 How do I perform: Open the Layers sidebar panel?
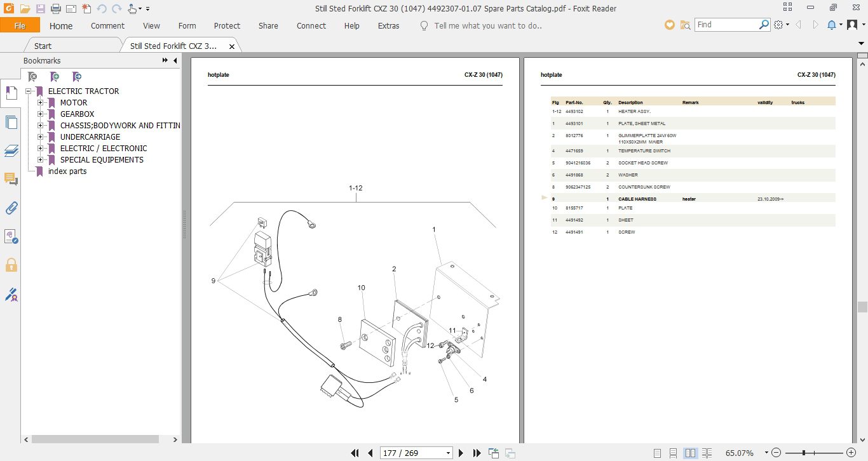coord(10,150)
